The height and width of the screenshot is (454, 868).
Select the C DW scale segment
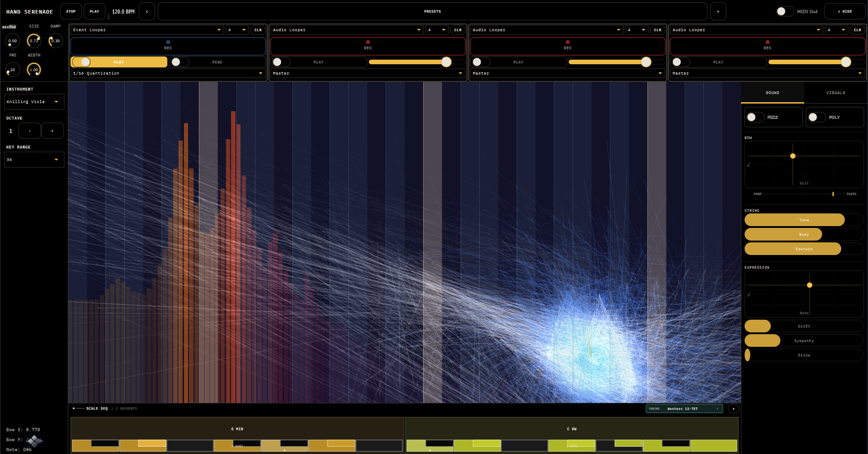click(572, 429)
